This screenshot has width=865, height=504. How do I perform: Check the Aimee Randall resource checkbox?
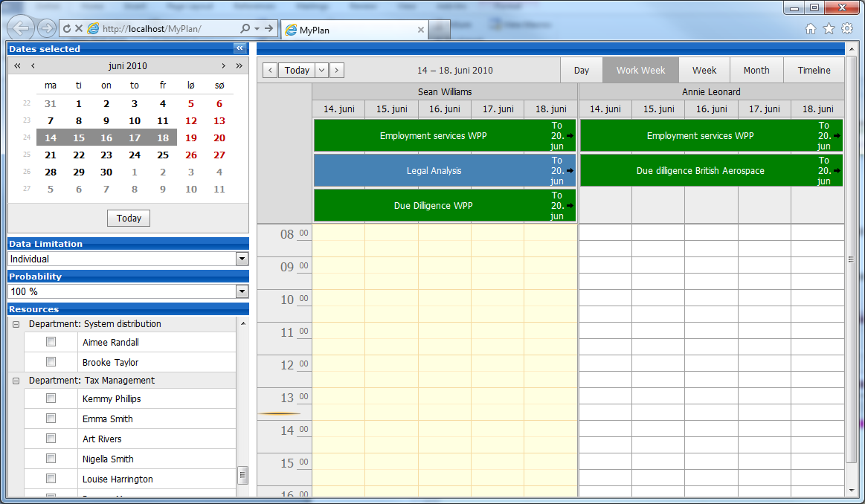tap(51, 342)
